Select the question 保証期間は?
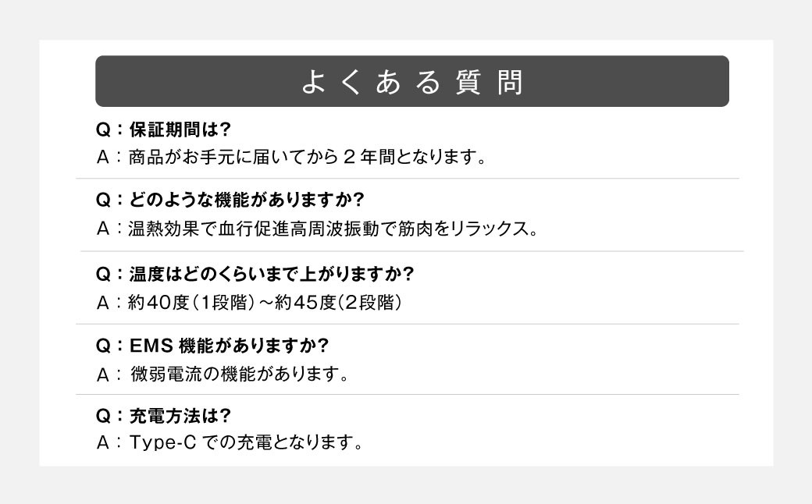812x504 pixels. coord(180,129)
